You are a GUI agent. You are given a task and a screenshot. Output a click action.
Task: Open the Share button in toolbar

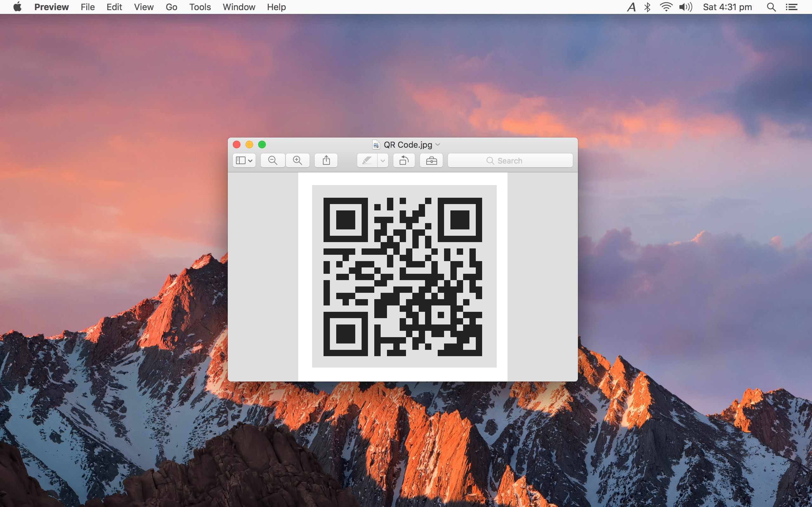click(326, 161)
